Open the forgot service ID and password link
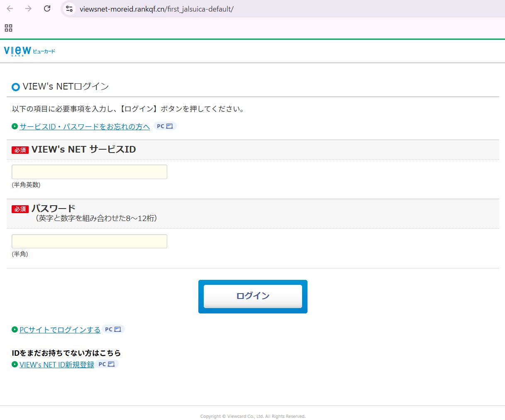The image size is (505, 420). point(85,126)
